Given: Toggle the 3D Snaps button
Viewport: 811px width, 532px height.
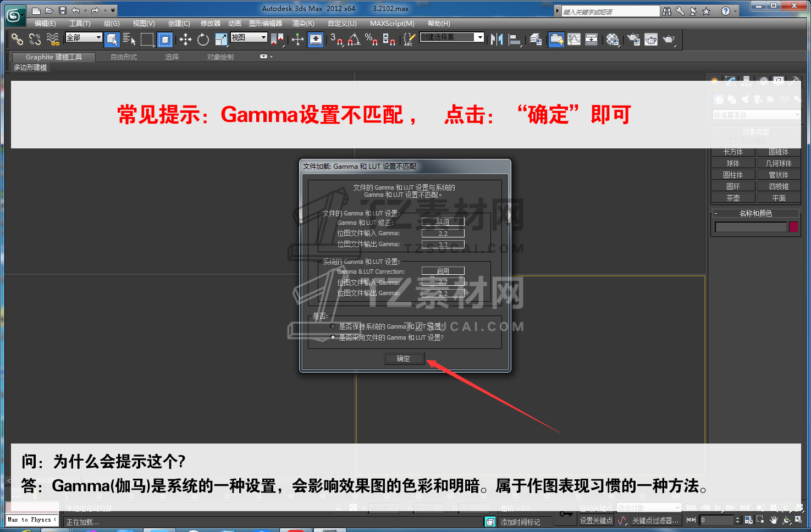Looking at the screenshot, I should coord(336,39).
